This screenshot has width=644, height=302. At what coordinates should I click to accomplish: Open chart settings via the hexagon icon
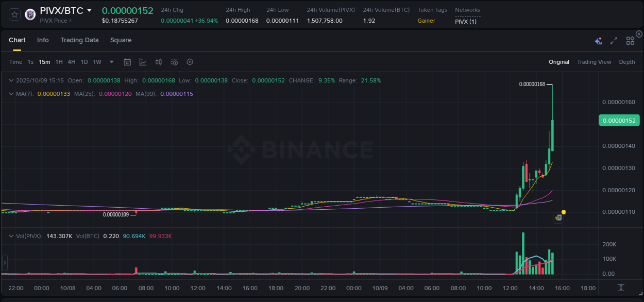pyautogui.click(x=190, y=62)
